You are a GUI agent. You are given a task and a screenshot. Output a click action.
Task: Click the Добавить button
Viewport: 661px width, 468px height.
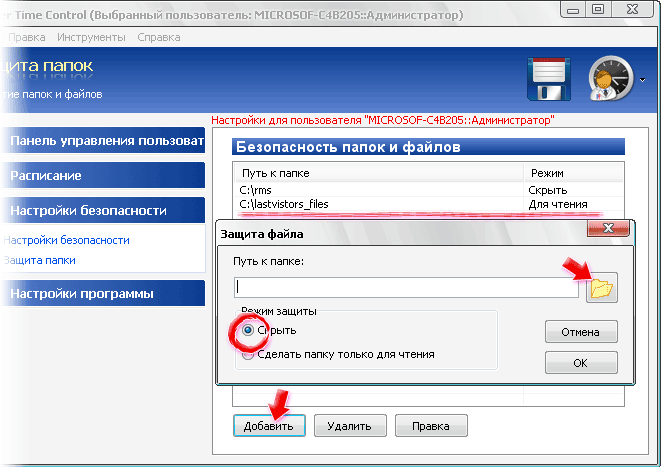pyautogui.click(x=269, y=426)
